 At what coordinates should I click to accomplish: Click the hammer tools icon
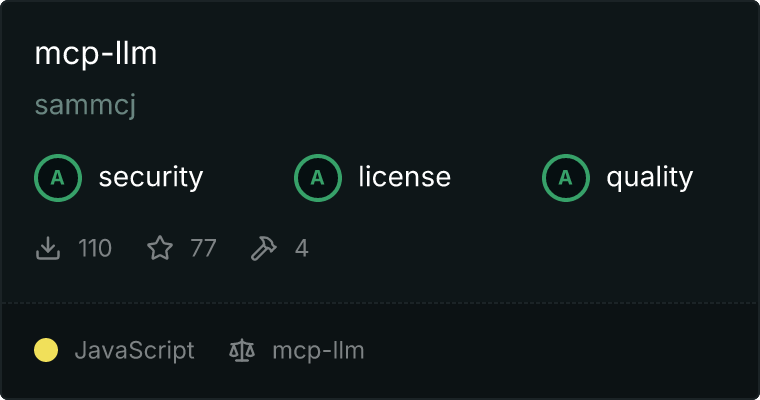(x=264, y=248)
